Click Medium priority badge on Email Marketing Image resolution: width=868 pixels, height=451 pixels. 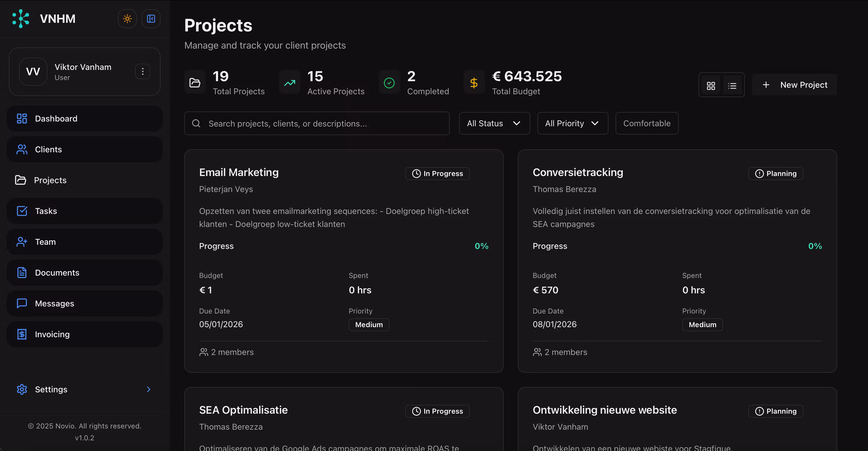tap(369, 324)
